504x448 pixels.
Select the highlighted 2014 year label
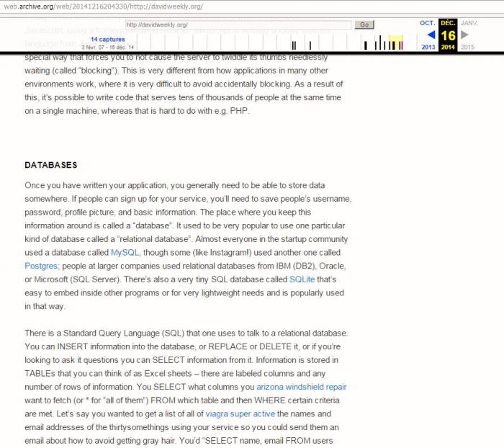click(x=448, y=47)
